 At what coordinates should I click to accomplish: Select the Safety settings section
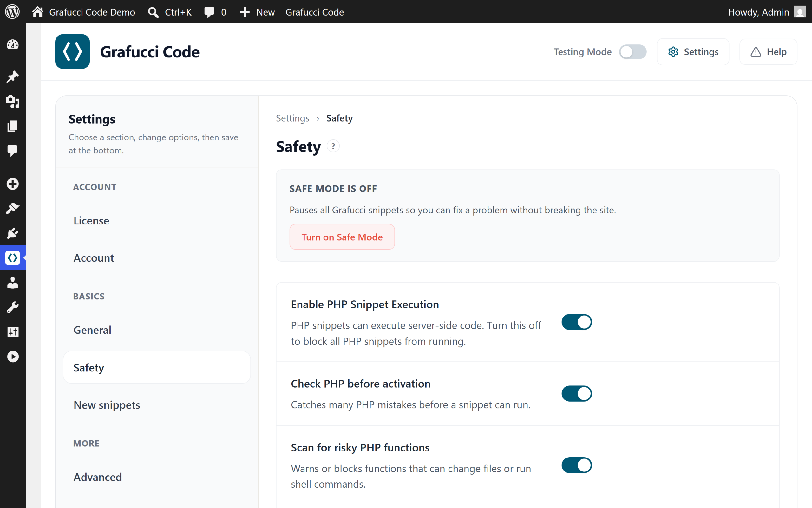[157, 368]
